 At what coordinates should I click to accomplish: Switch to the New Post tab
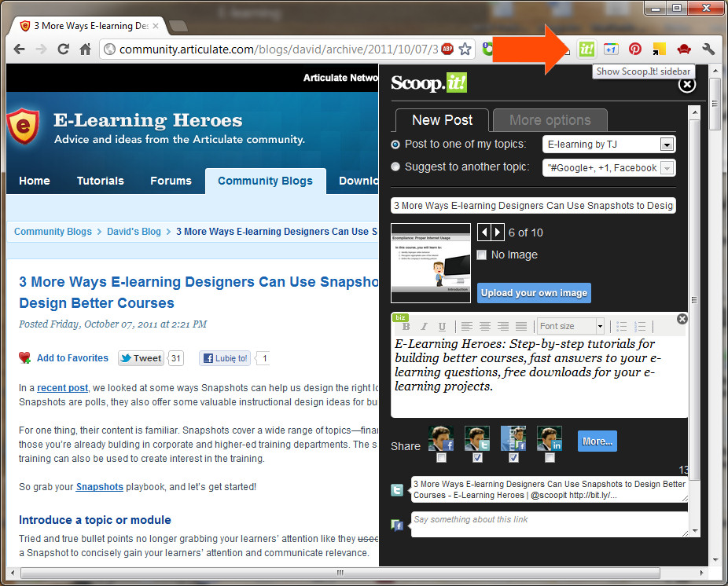point(442,120)
